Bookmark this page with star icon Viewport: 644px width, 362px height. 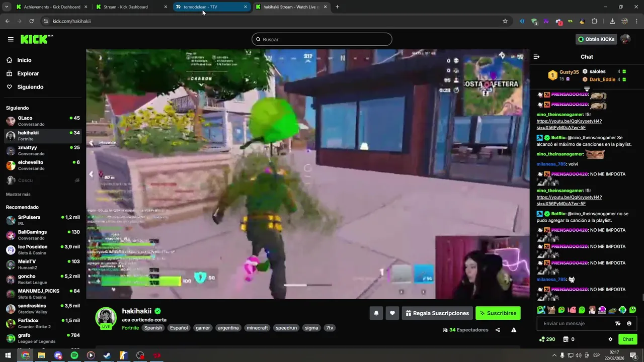click(x=505, y=21)
